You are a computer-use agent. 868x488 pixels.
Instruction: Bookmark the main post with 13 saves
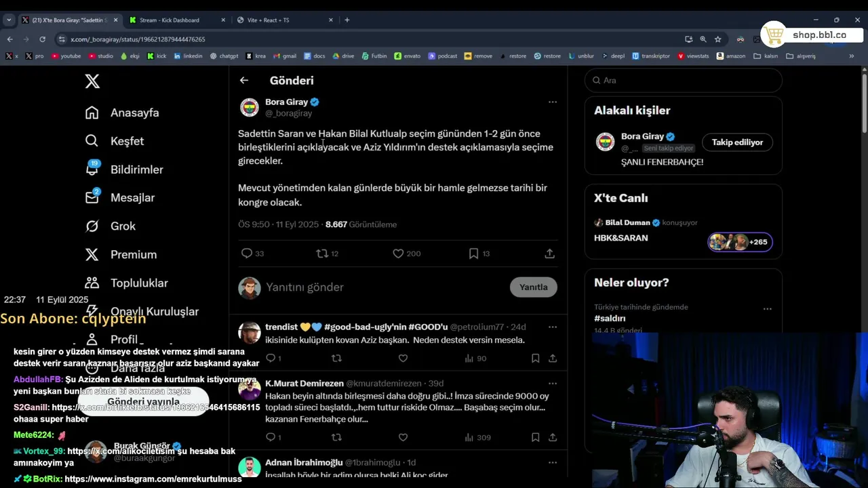pyautogui.click(x=479, y=253)
